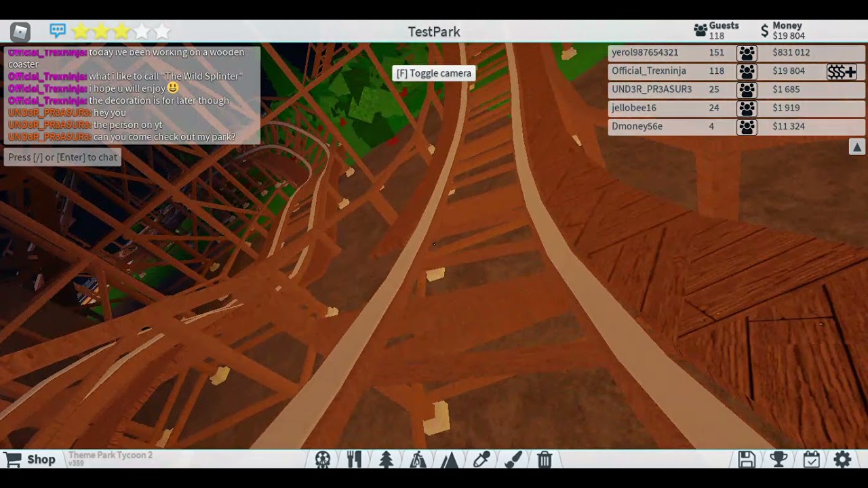The height and width of the screenshot is (488, 868).
Task: Click chat line 'the decoration is for later though'
Action: coord(159,100)
